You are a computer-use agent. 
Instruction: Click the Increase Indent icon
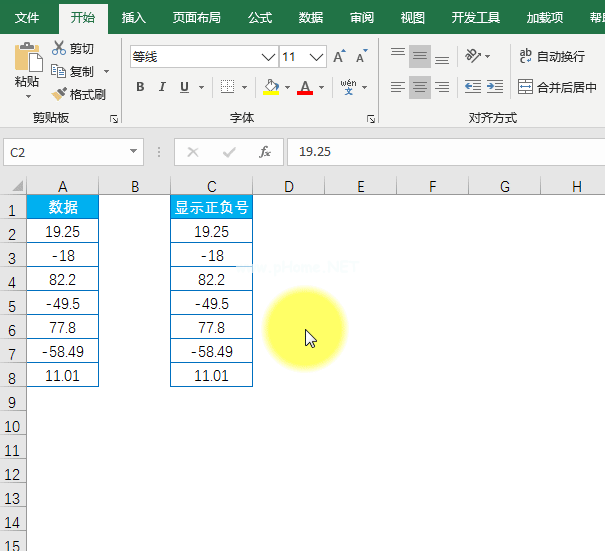point(494,87)
